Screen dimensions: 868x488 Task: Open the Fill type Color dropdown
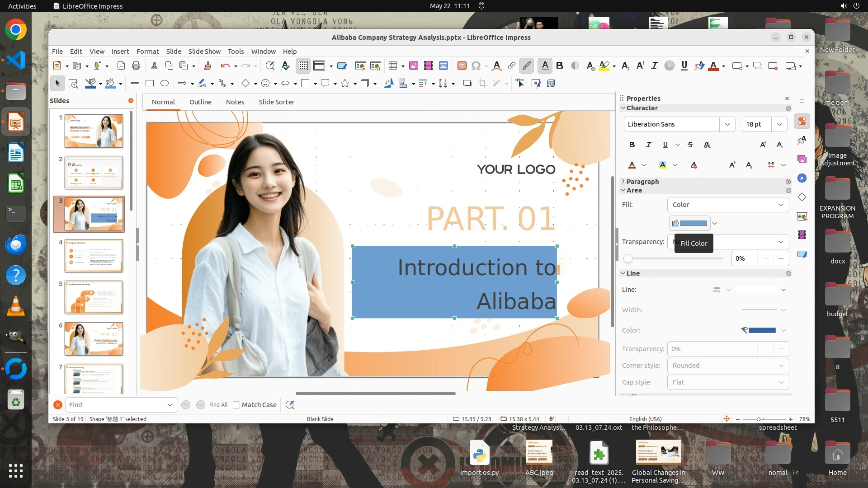tap(728, 205)
